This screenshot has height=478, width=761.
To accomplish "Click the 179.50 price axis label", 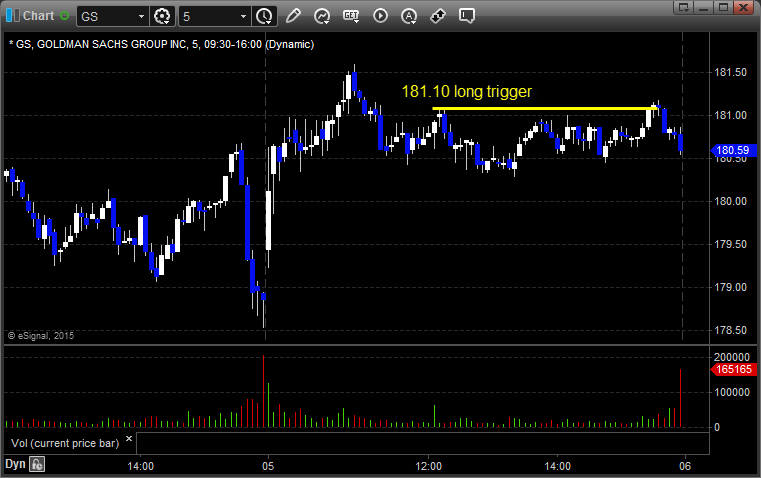I will tap(730, 244).
